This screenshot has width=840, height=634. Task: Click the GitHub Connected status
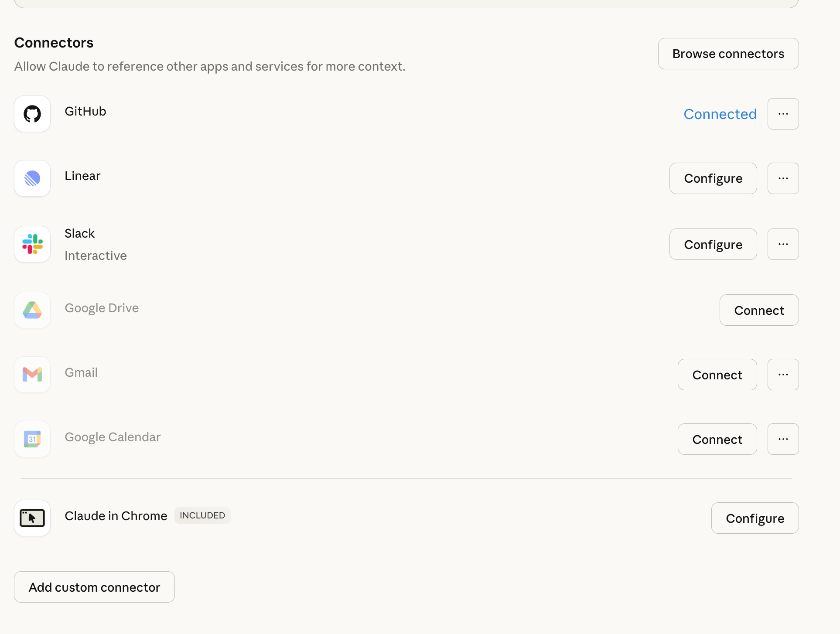(720, 114)
